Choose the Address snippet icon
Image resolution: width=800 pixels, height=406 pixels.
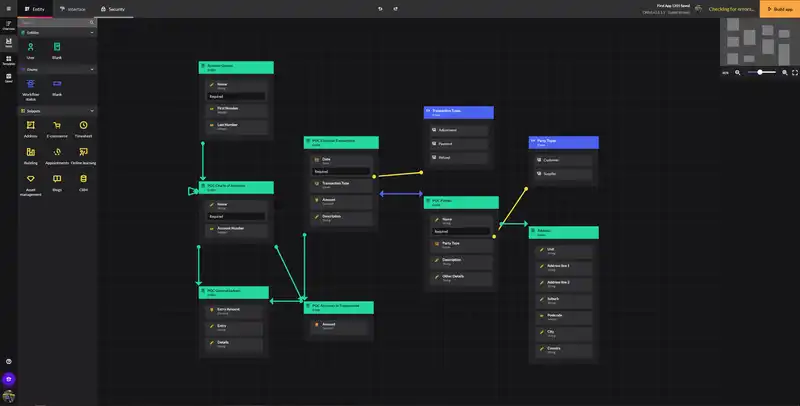coord(30,126)
